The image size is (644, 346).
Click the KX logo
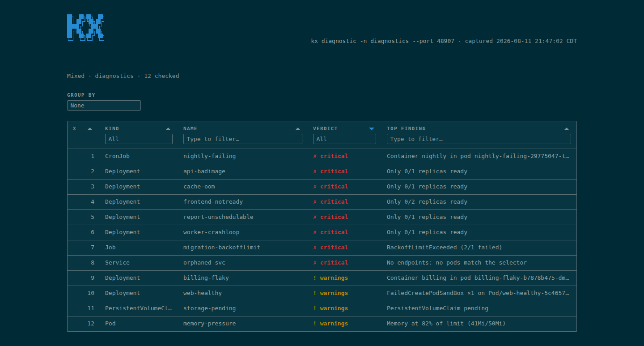tap(86, 27)
